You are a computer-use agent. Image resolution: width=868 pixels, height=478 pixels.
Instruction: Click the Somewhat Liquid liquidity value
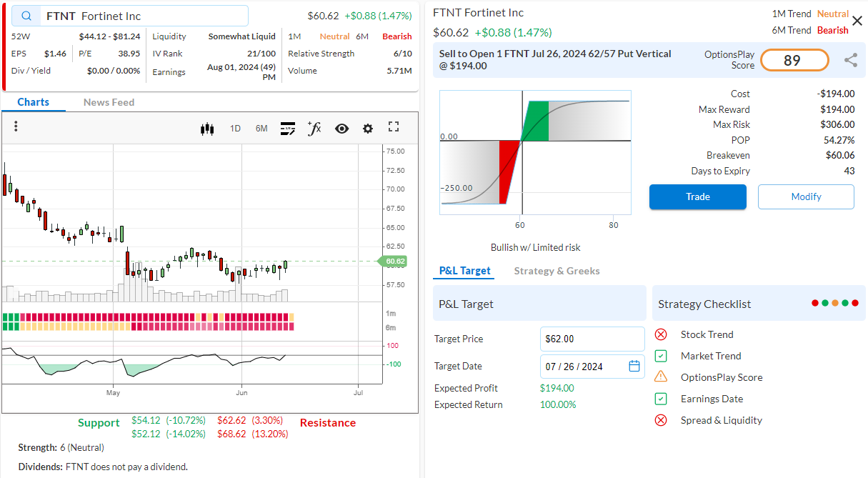[241, 36]
